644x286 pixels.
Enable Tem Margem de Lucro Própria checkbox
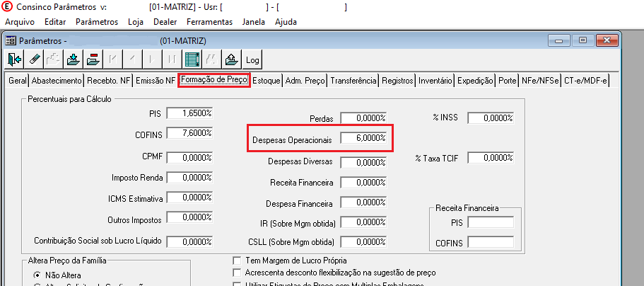[x=237, y=261]
